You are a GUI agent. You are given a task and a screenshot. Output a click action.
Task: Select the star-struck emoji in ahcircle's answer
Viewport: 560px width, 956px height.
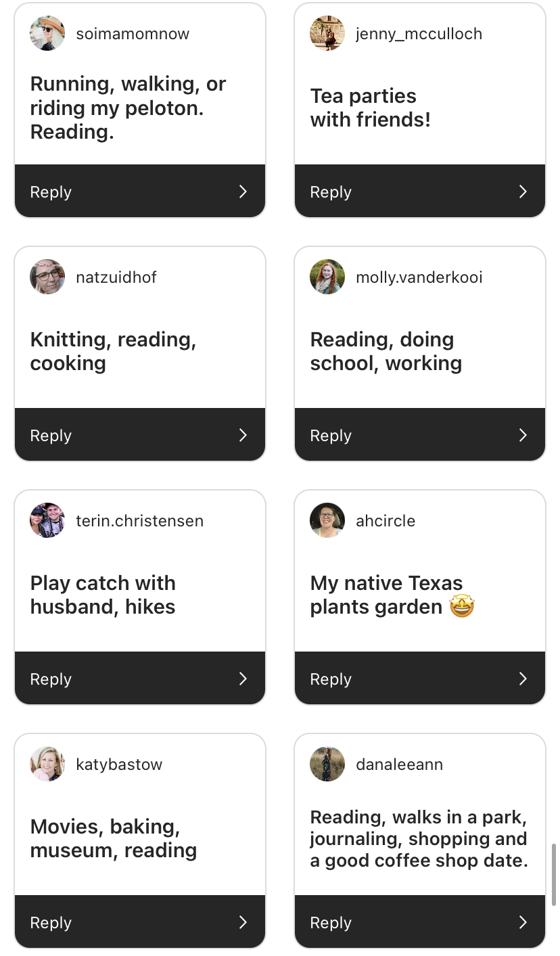[462, 606]
